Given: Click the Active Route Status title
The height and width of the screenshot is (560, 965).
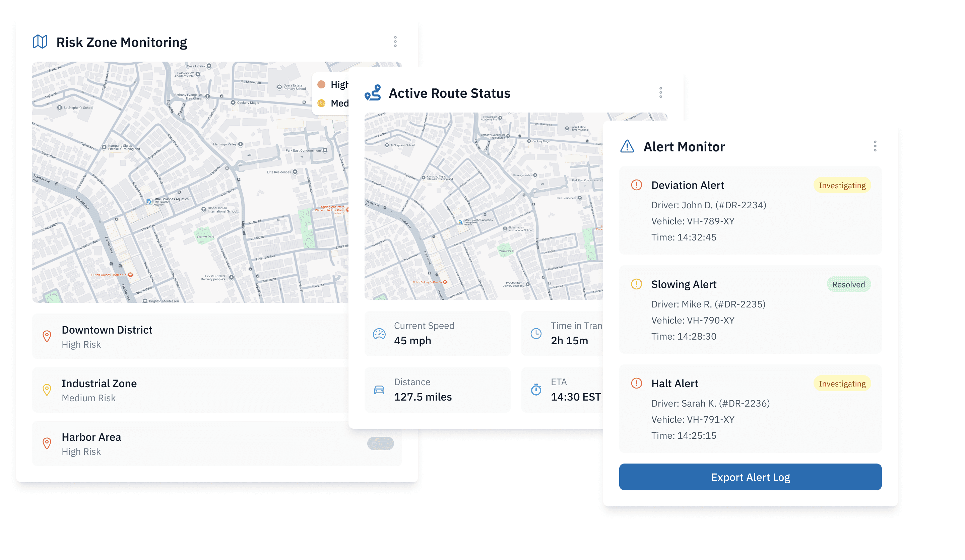Looking at the screenshot, I should coord(450,93).
